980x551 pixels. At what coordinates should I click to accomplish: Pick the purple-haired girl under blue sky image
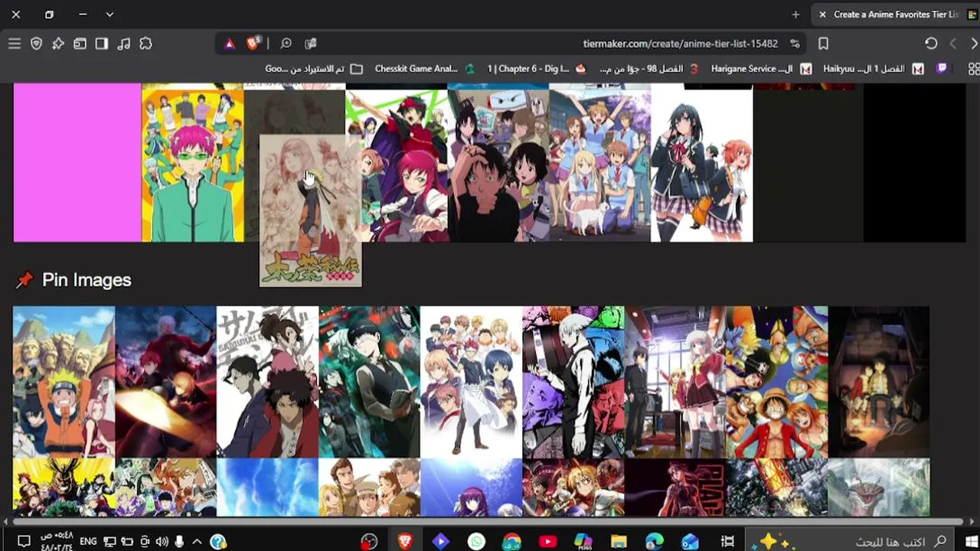pos(472,487)
